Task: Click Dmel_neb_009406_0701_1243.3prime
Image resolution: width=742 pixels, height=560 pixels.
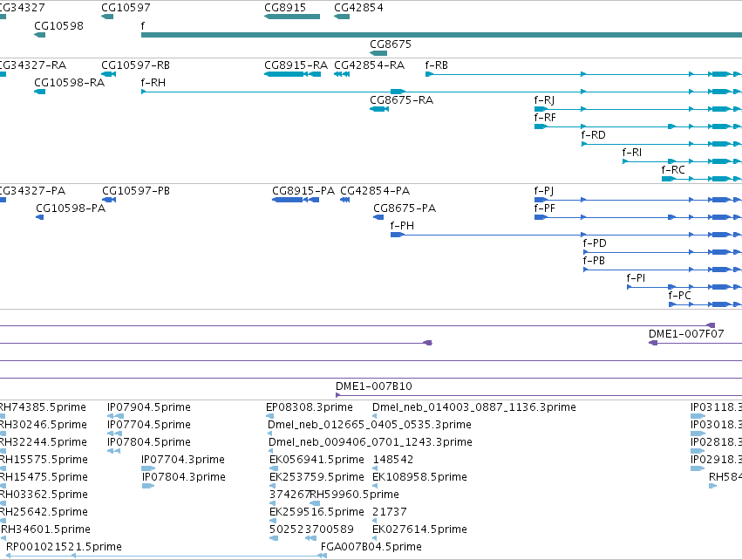Action: click(370, 442)
